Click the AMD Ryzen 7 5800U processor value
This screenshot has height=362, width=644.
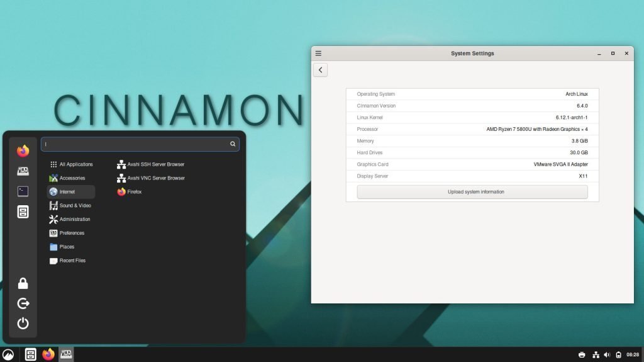coord(537,129)
